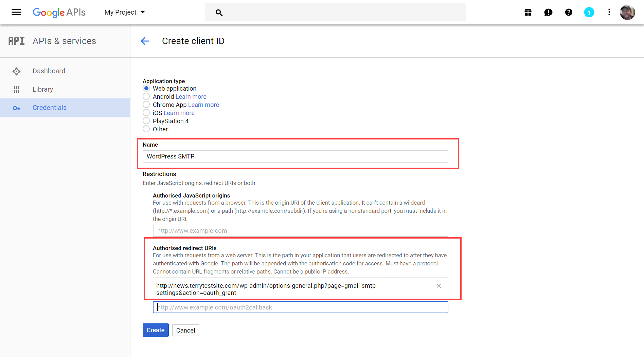Screen dimensions: 644x357
Task: Open the gift free trial icon
Action: [x=528, y=13]
